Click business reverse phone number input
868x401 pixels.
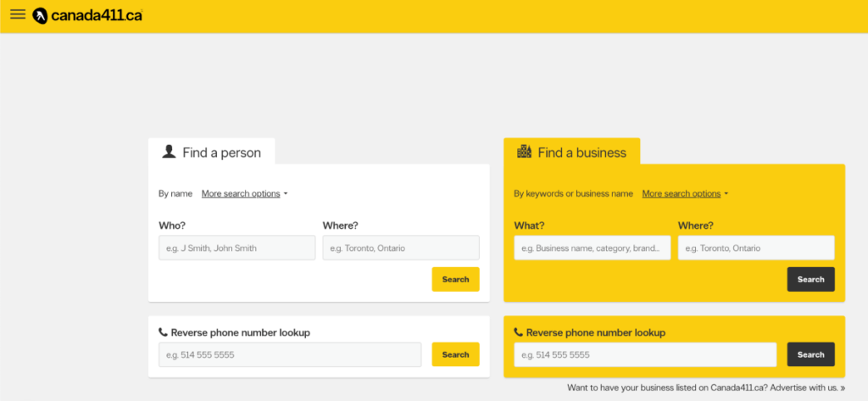(x=645, y=354)
